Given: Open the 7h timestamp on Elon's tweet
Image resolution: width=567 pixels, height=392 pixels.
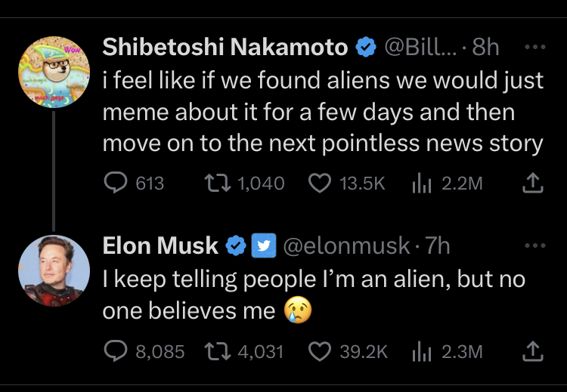Looking at the screenshot, I should 437,245.
